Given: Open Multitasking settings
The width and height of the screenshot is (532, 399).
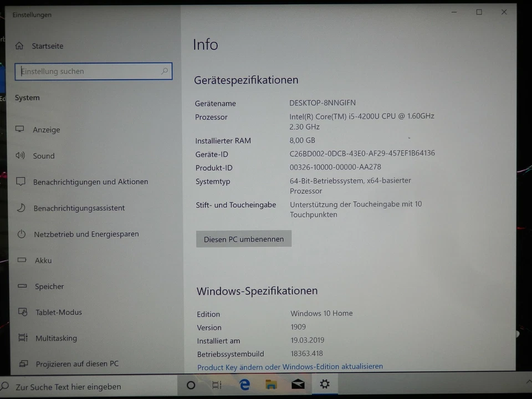Looking at the screenshot, I should pos(56,338).
